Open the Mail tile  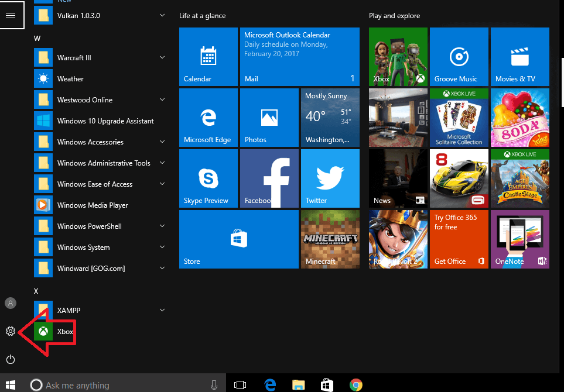(x=300, y=57)
